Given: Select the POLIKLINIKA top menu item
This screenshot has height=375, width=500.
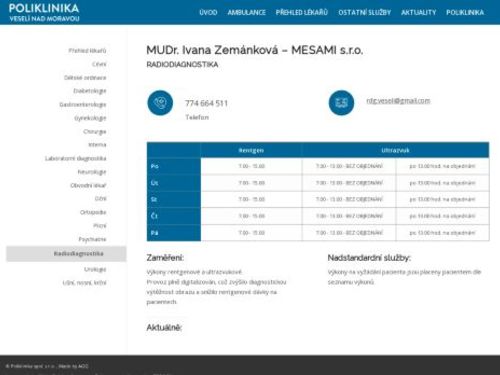Looking at the screenshot, I should coord(465,12).
